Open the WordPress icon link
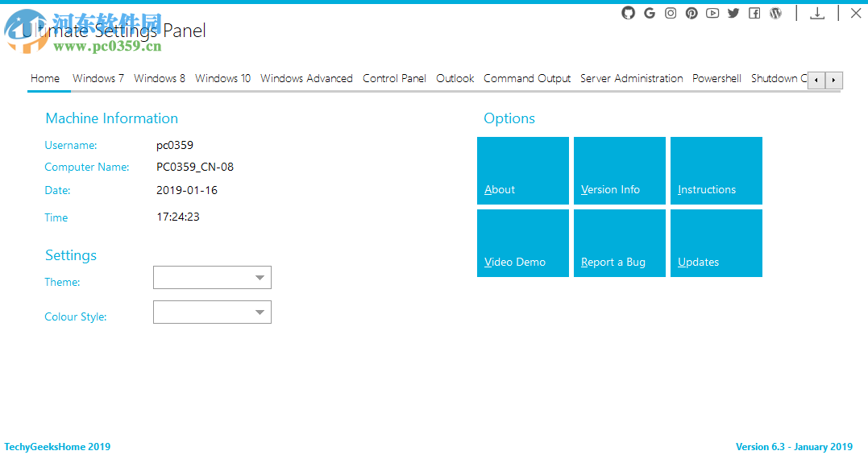 click(x=775, y=13)
